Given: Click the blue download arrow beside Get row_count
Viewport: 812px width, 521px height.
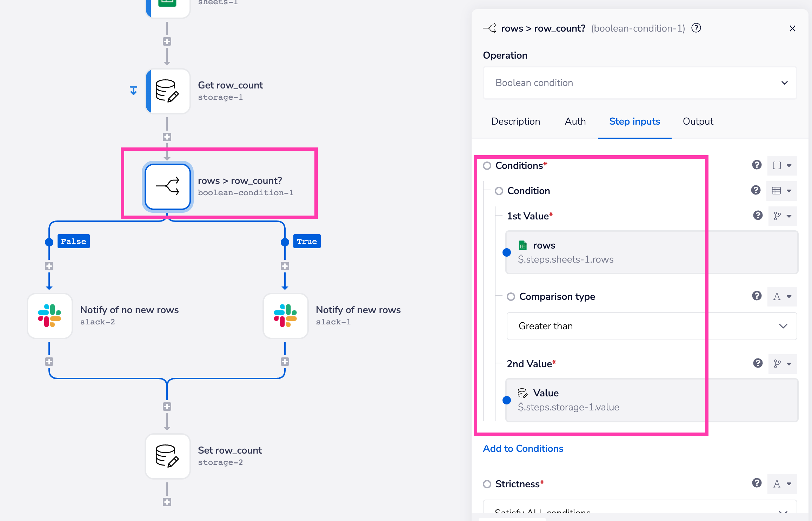Looking at the screenshot, I should [x=134, y=91].
